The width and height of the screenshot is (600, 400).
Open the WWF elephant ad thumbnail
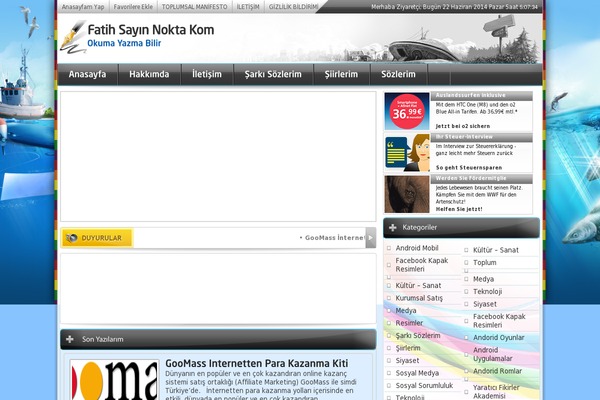[x=407, y=194]
